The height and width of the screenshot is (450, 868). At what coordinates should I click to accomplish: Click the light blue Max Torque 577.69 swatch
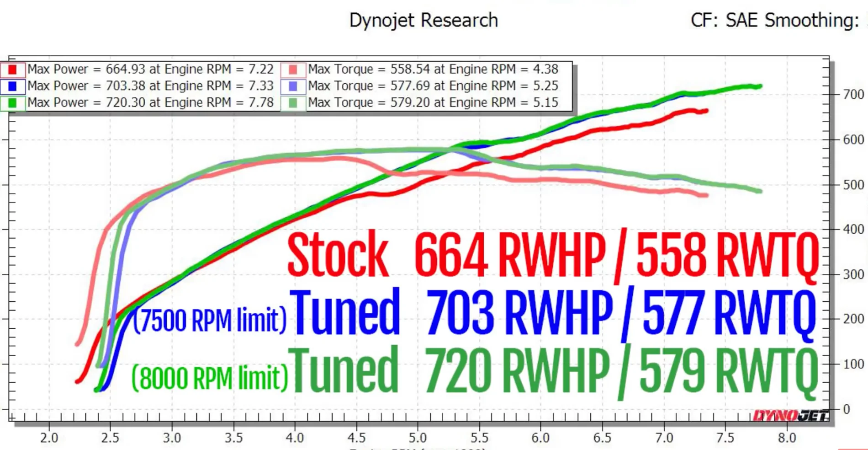click(x=293, y=86)
